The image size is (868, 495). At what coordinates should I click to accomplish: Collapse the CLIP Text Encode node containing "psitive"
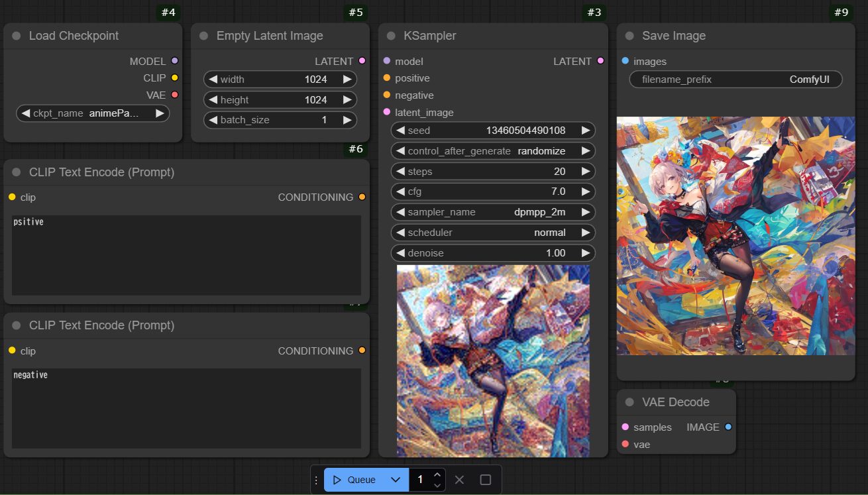click(x=17, y=172)
